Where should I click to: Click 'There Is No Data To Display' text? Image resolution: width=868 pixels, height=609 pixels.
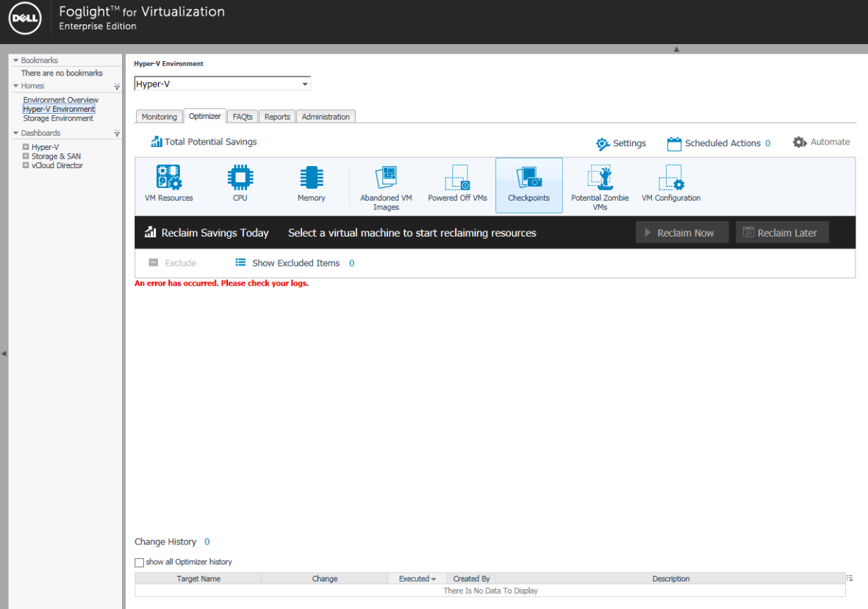pyautogui.click(x=490, y=591)
